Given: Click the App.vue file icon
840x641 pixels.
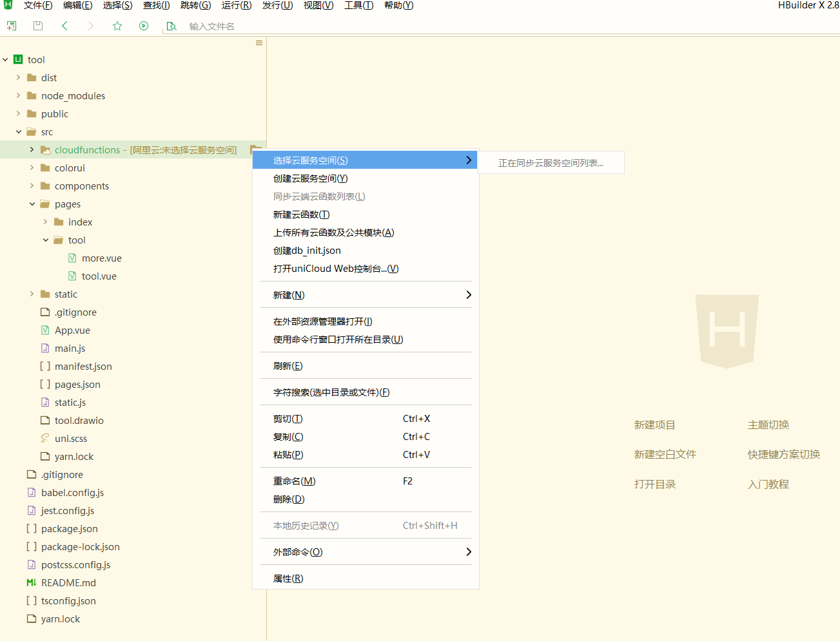Looking at the screenshot, I should [x=45, y=330].
